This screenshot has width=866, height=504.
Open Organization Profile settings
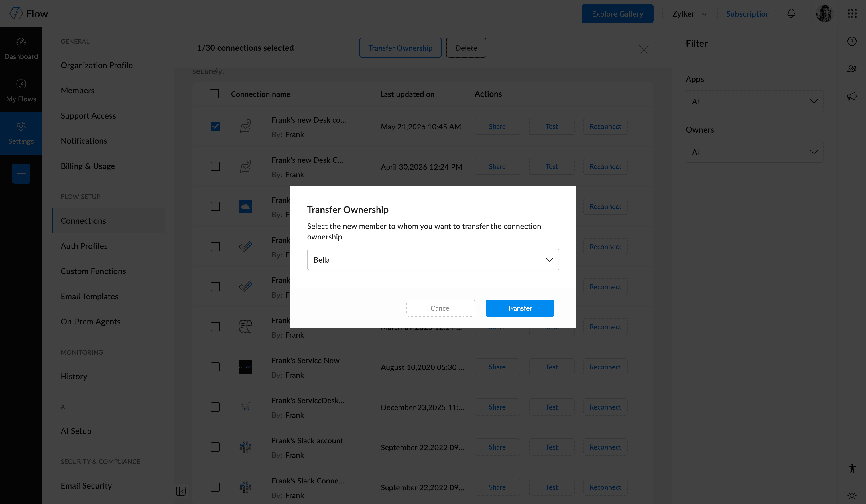click(x=97, y=65)
